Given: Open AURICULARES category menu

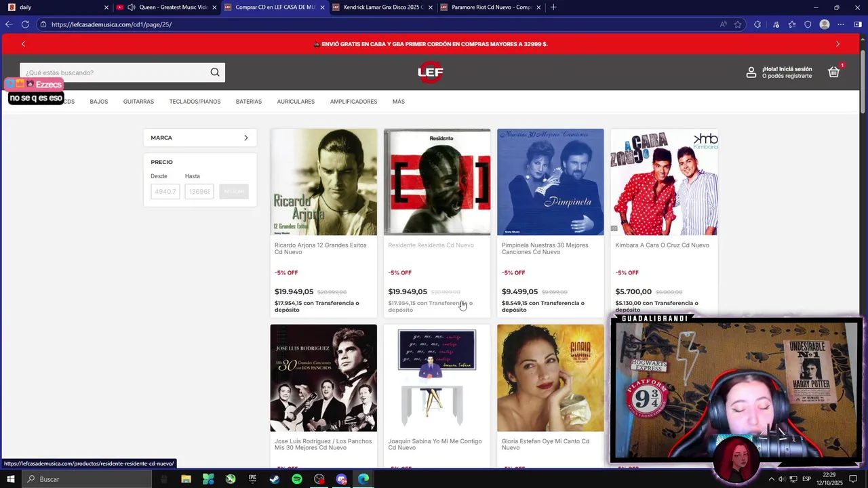Looking at the screenshot, I should click(296, 102).
